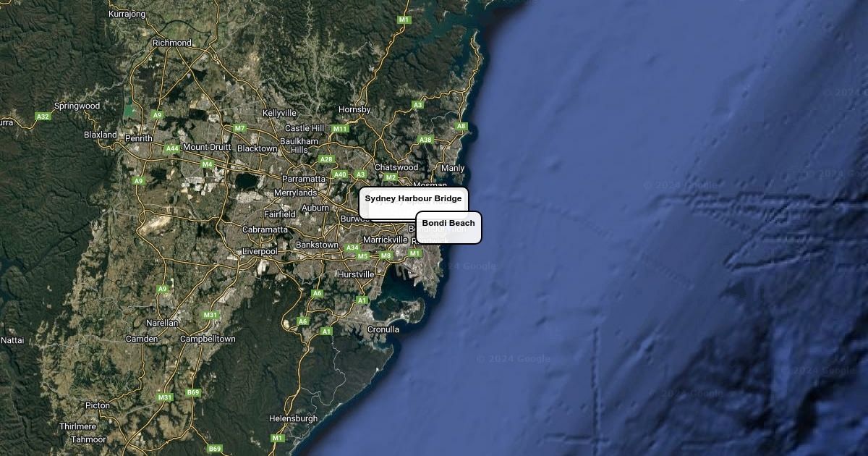Image resolution: width=868 pixels, height=456 pixels.
Task: Click the Cronulla suburb label
Action: pyautogui.click(x=383, y=329)
